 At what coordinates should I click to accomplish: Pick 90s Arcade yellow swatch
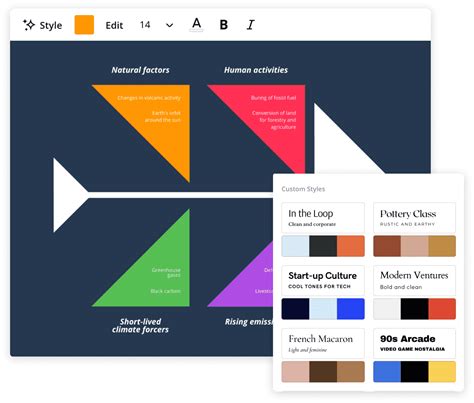tap(442, 371)
